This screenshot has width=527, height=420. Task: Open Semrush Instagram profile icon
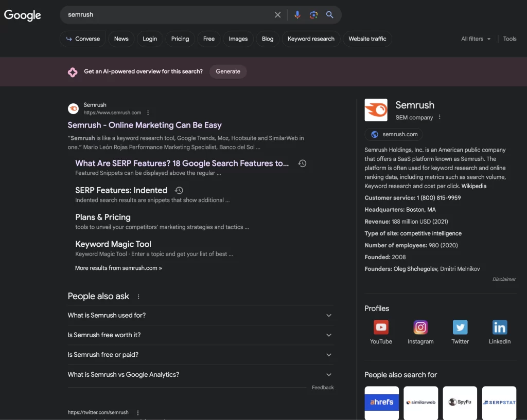[x=420, y=327]
